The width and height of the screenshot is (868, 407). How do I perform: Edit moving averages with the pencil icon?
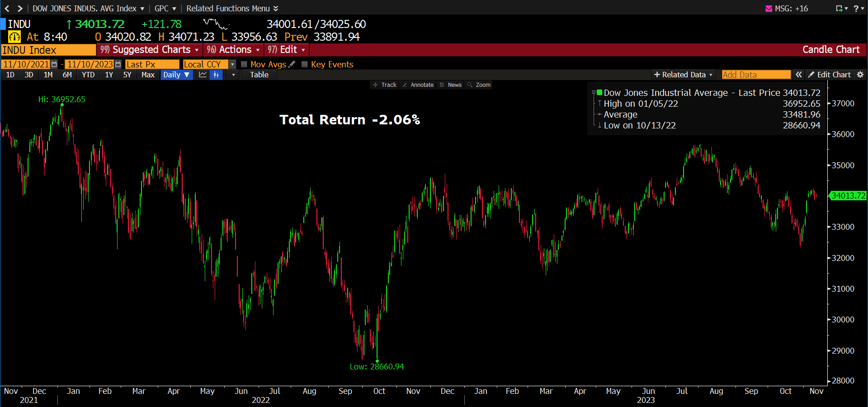click(292, 64)
